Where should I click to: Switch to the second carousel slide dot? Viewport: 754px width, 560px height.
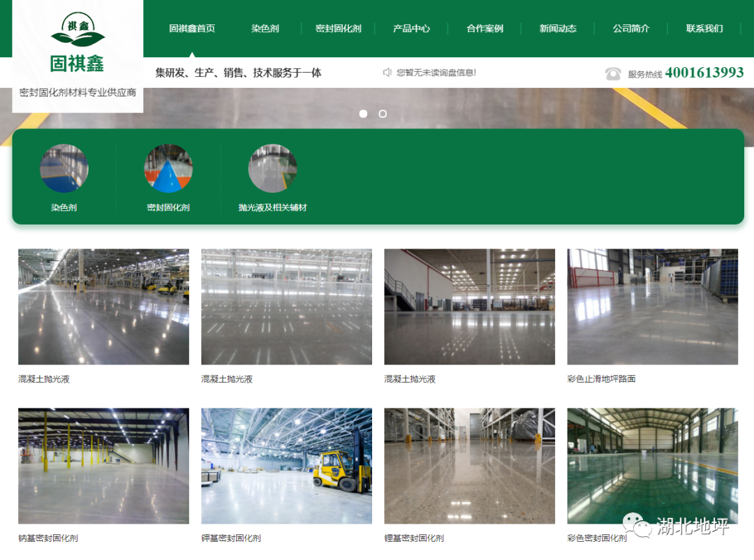pos(383,114)
